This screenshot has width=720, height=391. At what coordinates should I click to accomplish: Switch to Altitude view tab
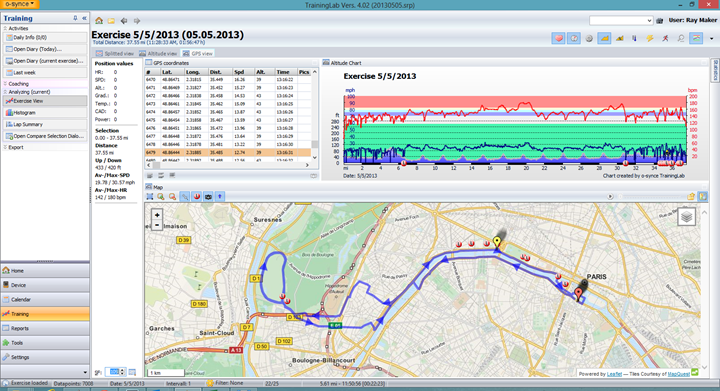(x=158, y=54)
